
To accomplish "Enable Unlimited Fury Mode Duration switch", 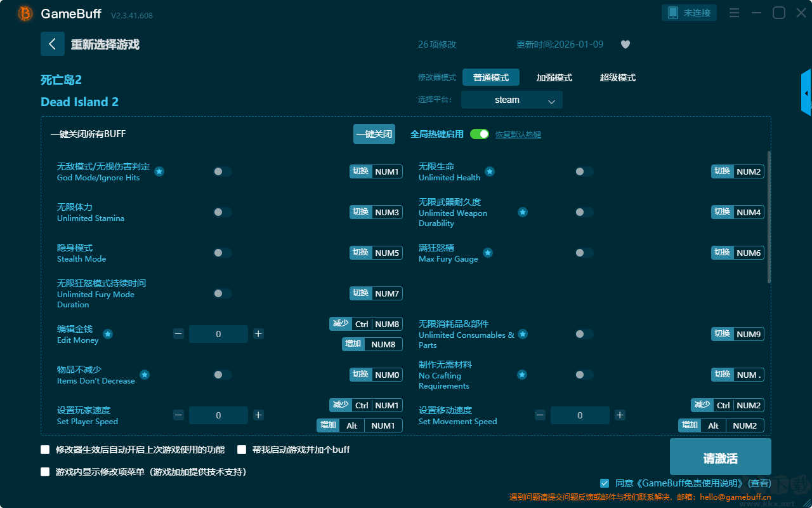I will [223, 293].
